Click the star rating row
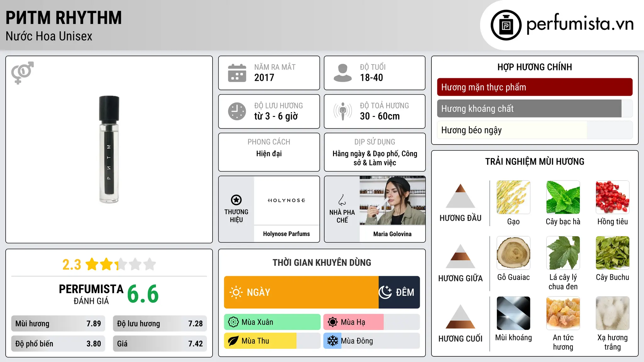The width and height of the screenshot is (644, 362). click(121, 264)
